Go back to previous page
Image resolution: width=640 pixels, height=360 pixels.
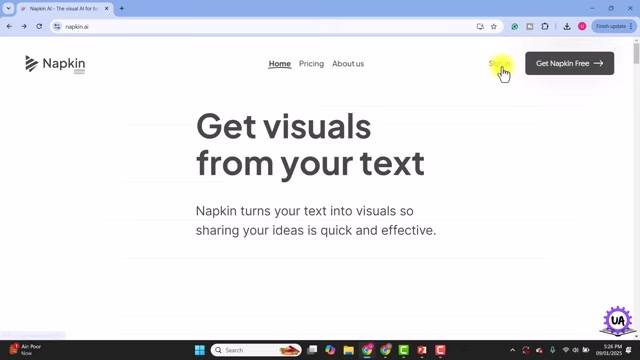(9, 27)
